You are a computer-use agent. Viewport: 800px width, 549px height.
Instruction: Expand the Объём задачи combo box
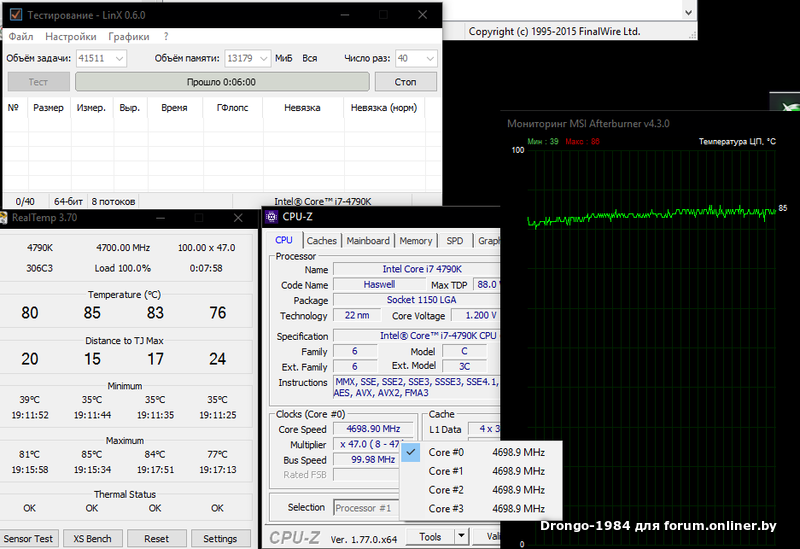pyautogui.click(x=119, y=59)
